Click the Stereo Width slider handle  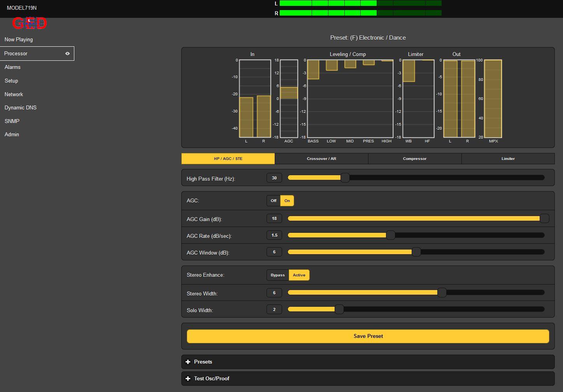[442, 293]
